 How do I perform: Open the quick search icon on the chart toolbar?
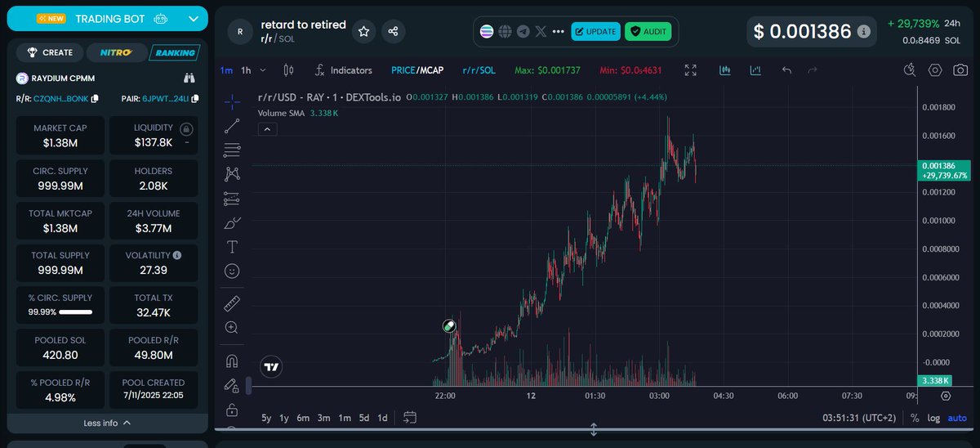(911, 70)
